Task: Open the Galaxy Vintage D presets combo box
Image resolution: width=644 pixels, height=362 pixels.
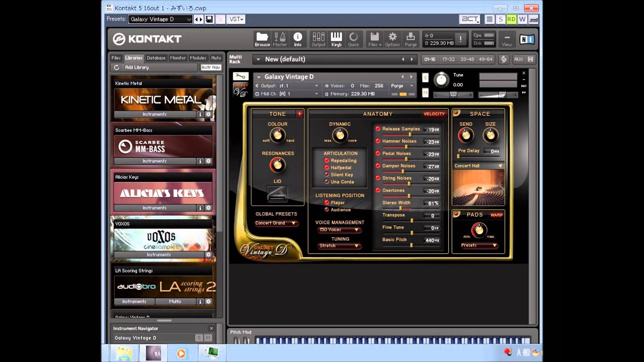Action: coord(160,19)
